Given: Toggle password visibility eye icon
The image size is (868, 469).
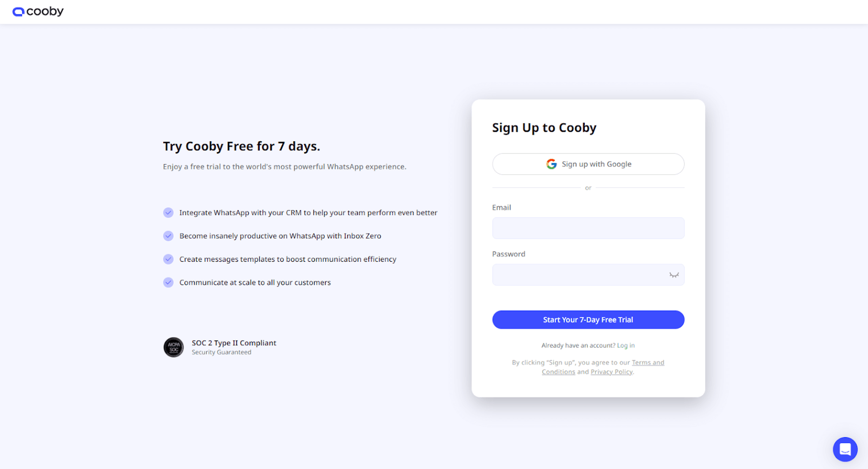Looking at the screenshot, I should coord(674,275).
